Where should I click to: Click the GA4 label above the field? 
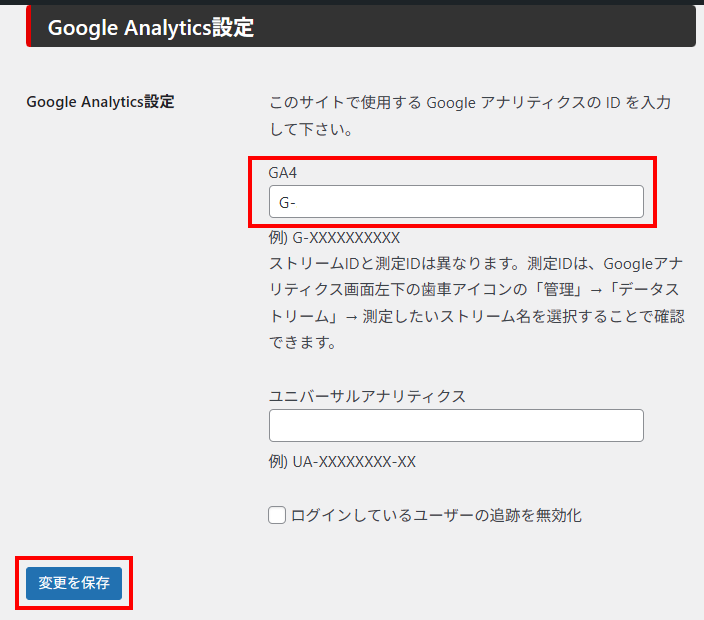tap(283, 173)
